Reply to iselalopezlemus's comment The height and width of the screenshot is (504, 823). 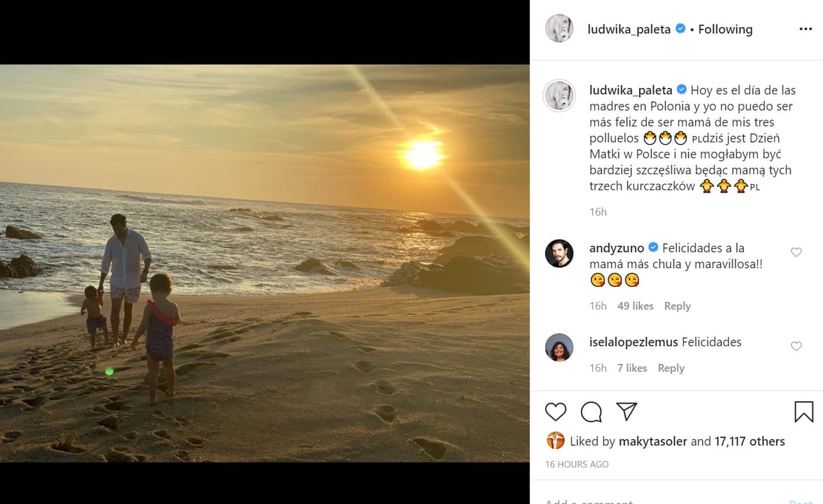(x=671, y=368)
